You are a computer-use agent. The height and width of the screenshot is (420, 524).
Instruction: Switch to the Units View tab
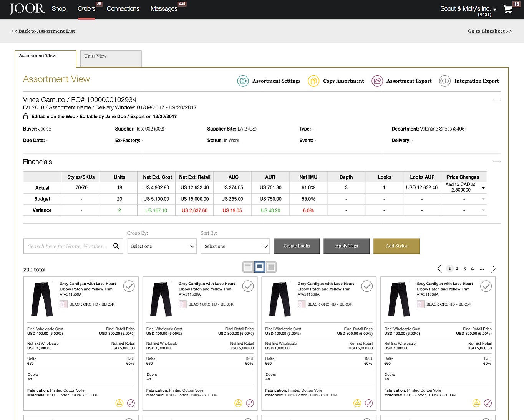[110, 58]
